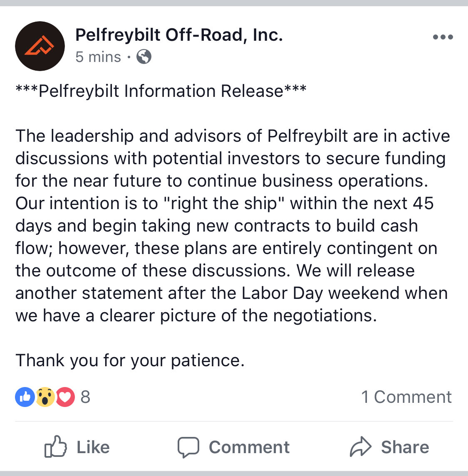Open the Pelfreybilt logo profile picture

40,46
